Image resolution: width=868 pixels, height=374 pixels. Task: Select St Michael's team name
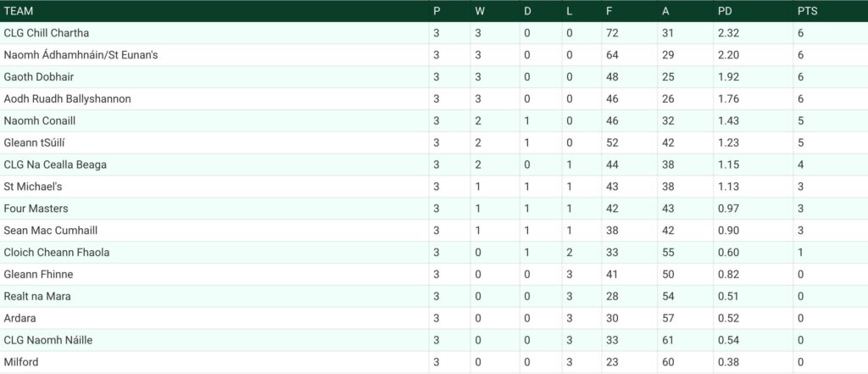tap(33, 187)
